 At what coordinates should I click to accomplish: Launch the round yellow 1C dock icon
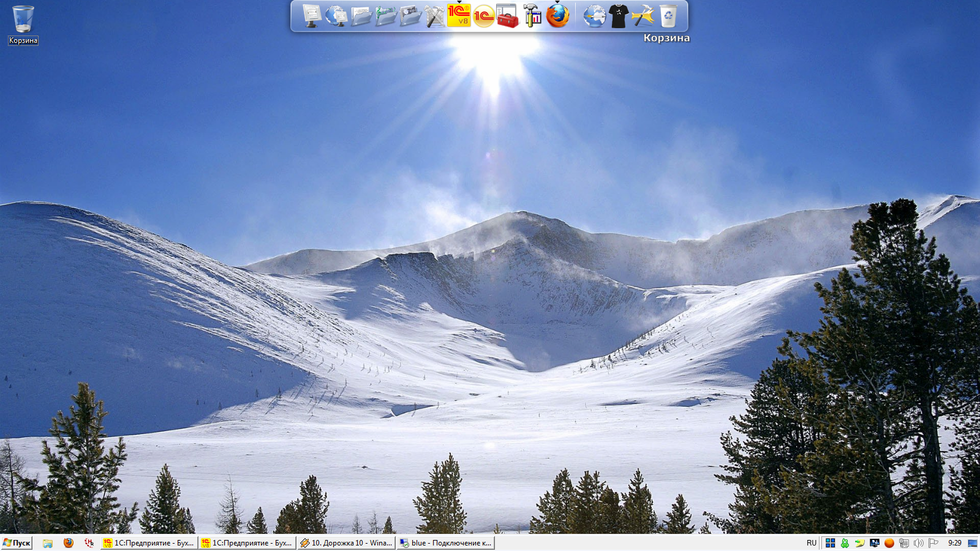point(483,16)
